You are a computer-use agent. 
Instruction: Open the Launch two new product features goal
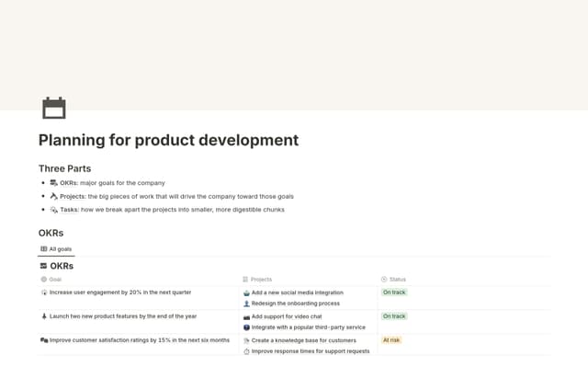(x=123, y=316)
